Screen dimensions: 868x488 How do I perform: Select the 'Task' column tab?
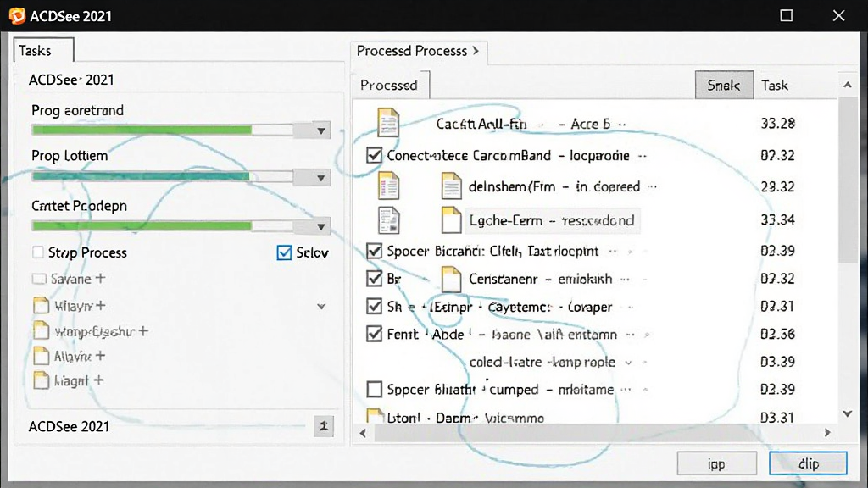[x=775, y=85]
